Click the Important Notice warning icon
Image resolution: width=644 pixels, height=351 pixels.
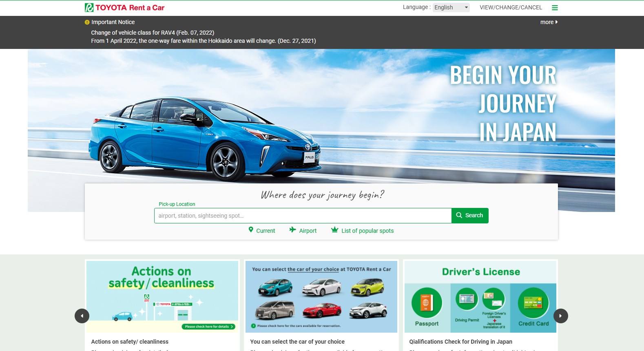tap(87, 22)
